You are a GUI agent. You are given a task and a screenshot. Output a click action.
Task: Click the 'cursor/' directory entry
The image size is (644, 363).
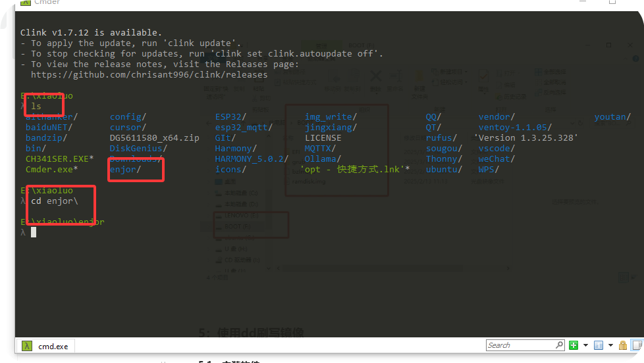[x=128, y=128]
